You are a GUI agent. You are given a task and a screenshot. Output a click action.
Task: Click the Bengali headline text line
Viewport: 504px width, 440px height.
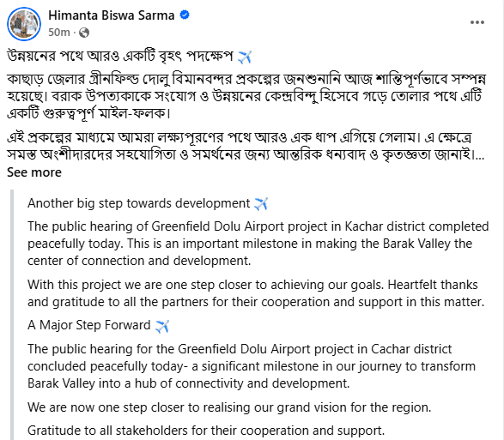pyautogui.click(x=129, y=57)
